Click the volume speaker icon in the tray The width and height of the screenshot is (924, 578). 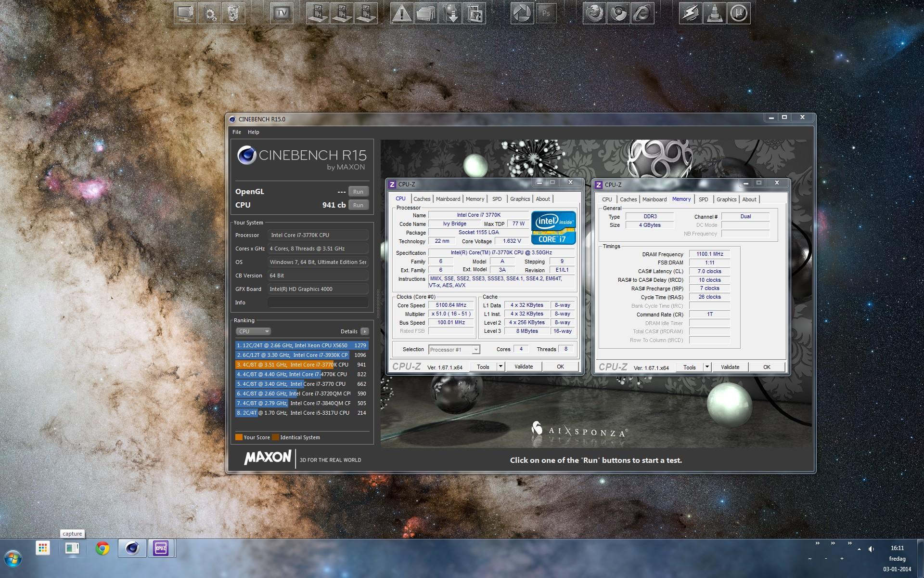[871, 549]
